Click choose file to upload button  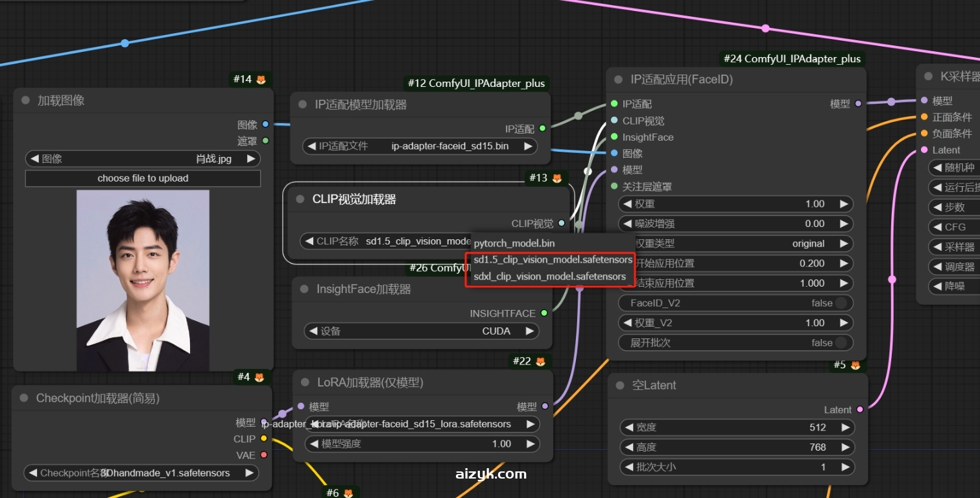(143, 178)
